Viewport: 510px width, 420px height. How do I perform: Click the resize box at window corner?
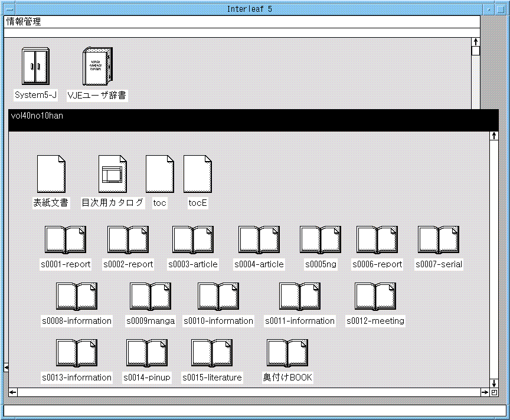pyautogui.click(x=494, y=392)
